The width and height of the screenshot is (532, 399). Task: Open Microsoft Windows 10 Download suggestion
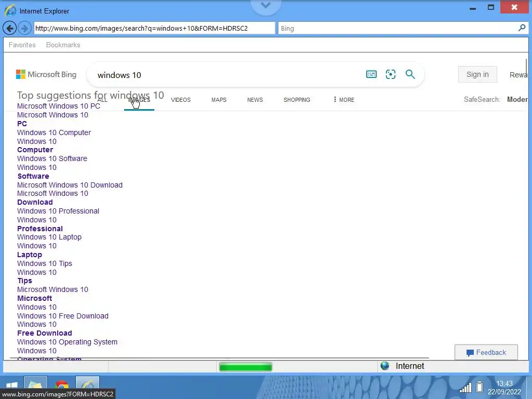(70, 185)
